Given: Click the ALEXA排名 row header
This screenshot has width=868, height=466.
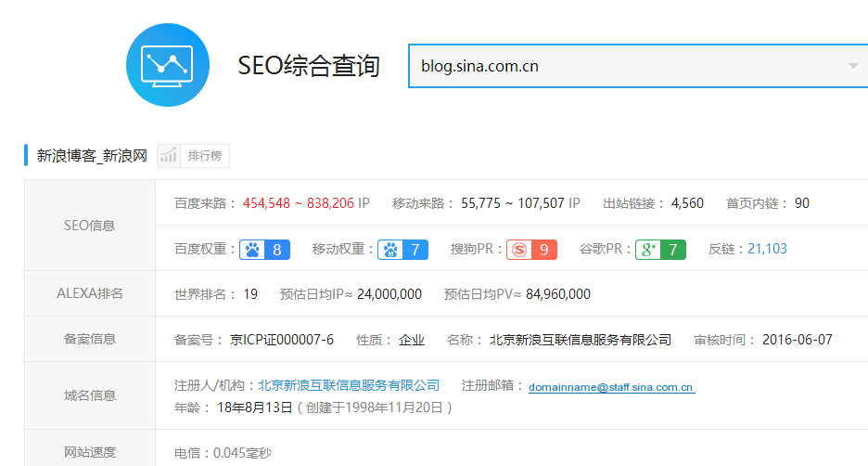Looking at the screenshot, I should coord(90,293).
